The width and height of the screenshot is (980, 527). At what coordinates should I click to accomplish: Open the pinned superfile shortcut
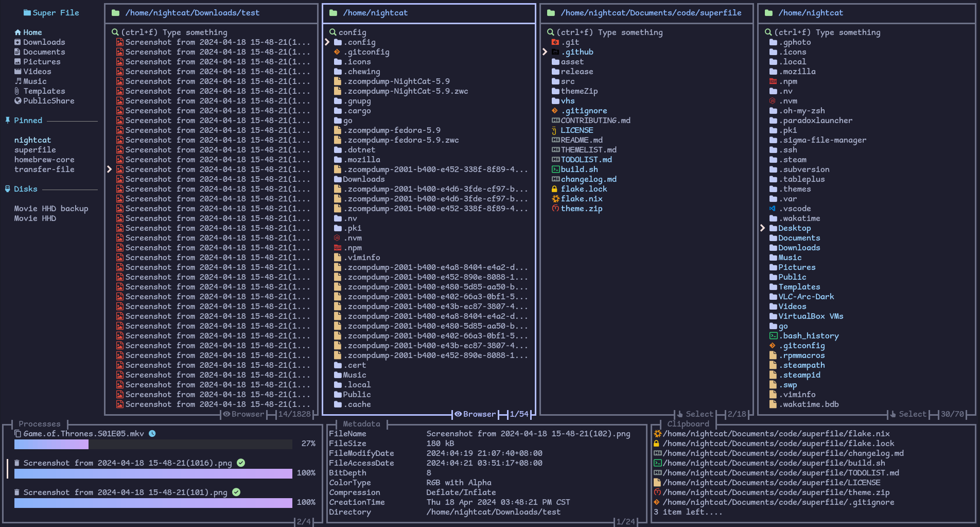click(x=34, y=149)
